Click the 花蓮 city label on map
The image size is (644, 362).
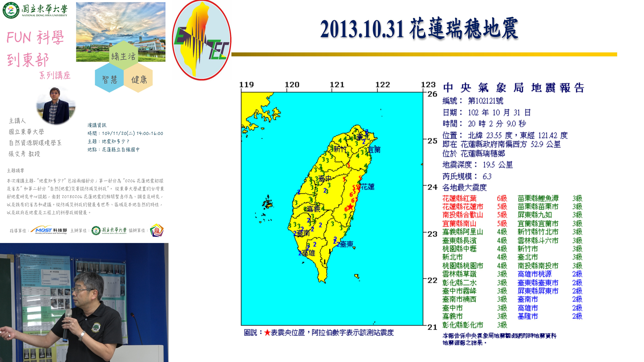(367, 187)
